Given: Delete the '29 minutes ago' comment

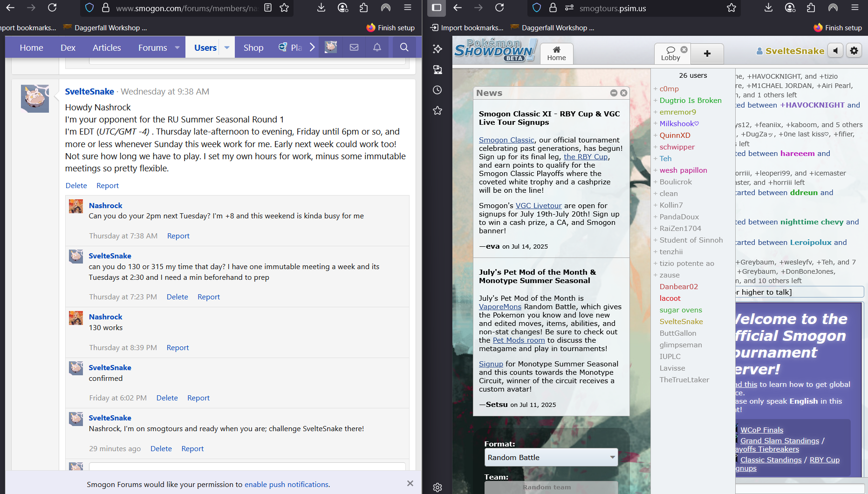Looking at the screenshot, I should pos(161,448).
